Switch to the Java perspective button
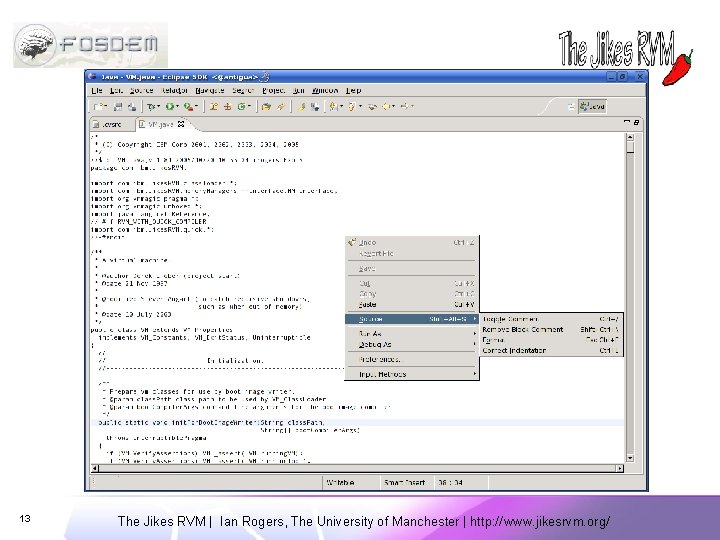This screenshot has height=540, width=720. point(592,107)
